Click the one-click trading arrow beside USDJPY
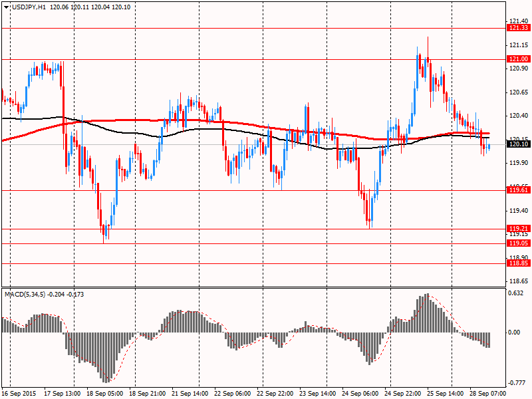This screenshot has height=399, width=532. coord(5,6)
